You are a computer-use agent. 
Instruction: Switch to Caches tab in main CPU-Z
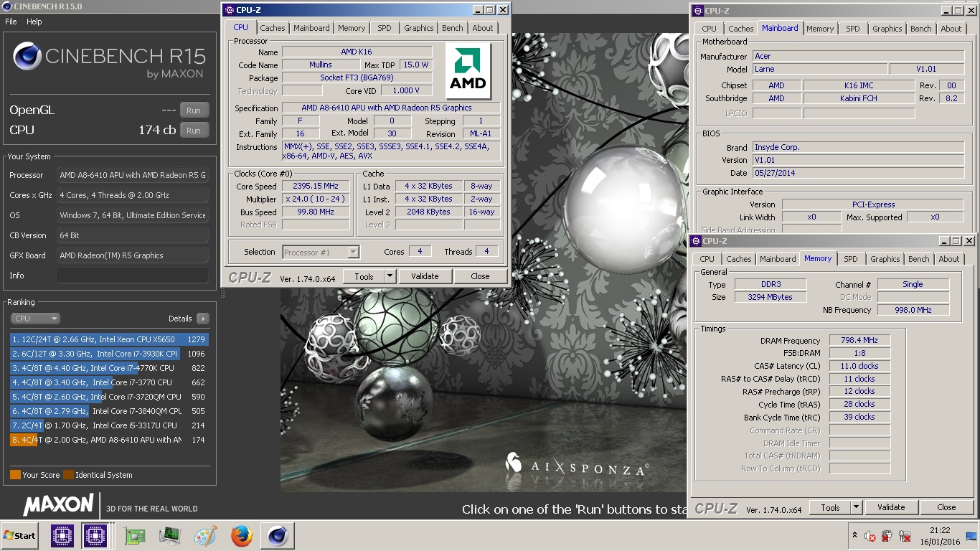pos(273,28)
